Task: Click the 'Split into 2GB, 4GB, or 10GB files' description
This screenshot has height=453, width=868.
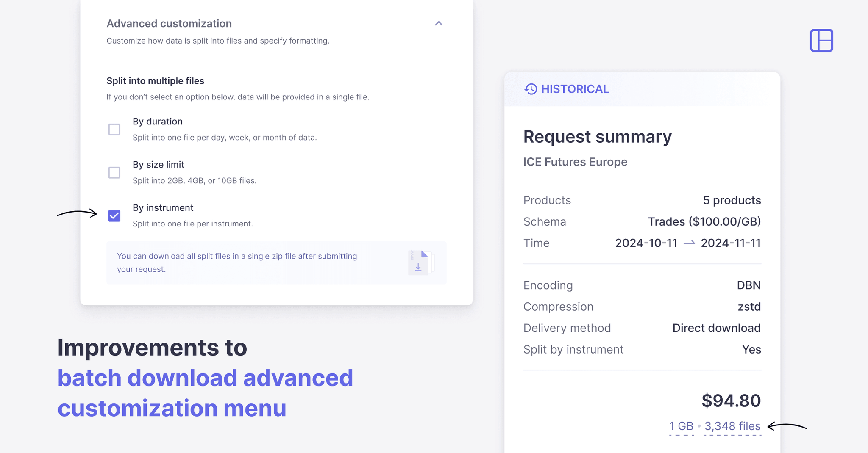Action: [x=195, y=181]
